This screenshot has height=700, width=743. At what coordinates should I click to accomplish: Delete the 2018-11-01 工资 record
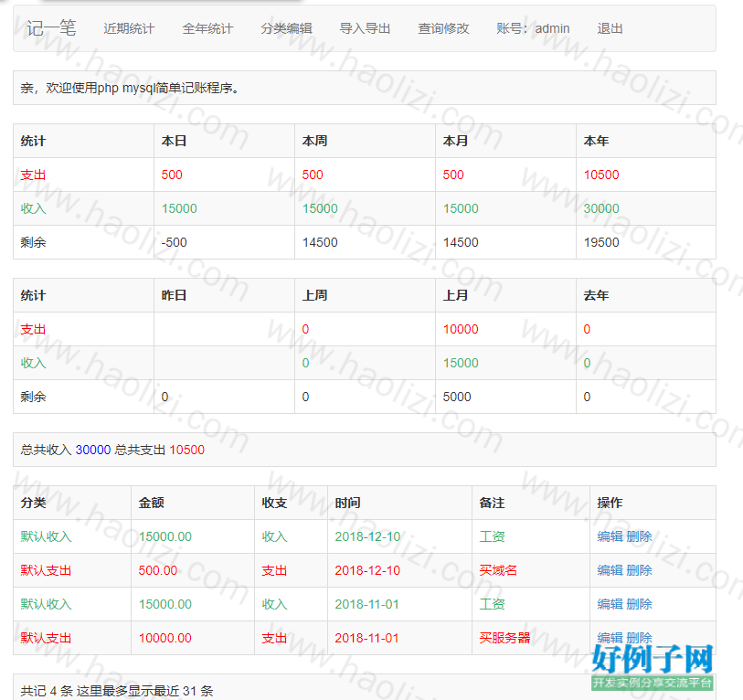tap(639, 604)
